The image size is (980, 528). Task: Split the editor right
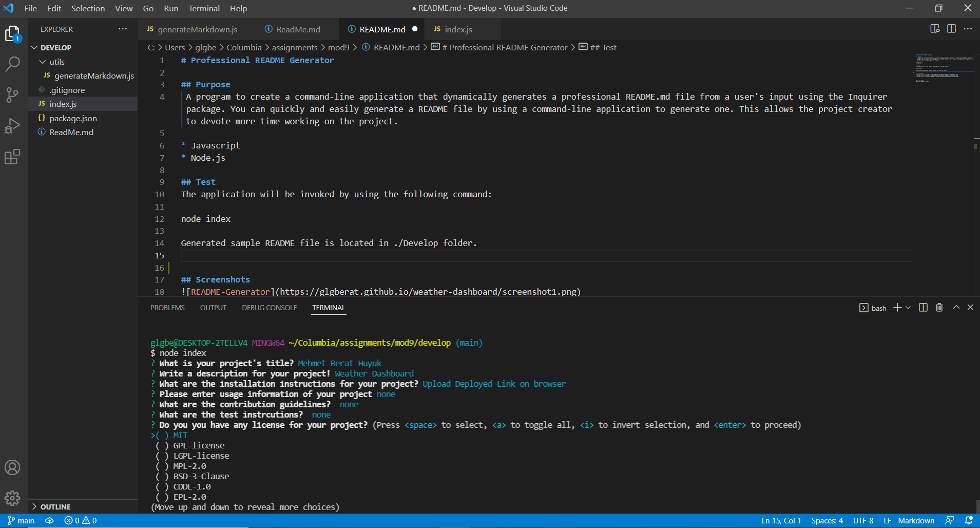click(x=951, y=29)
